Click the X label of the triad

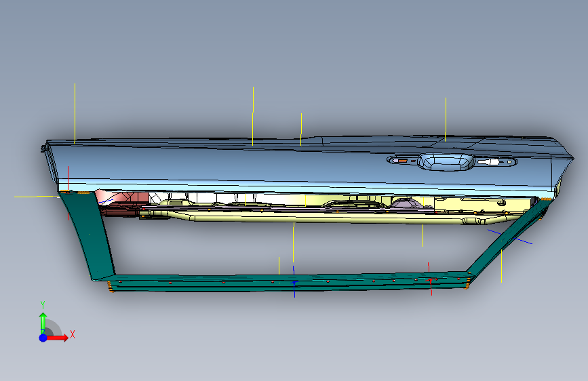(73, 334)
